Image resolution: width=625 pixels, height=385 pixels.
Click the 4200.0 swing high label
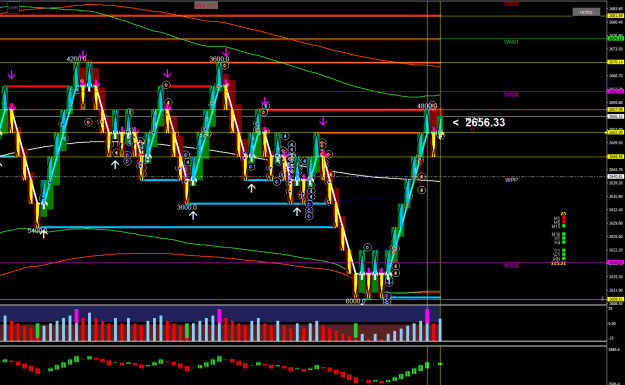coord(76,59)
